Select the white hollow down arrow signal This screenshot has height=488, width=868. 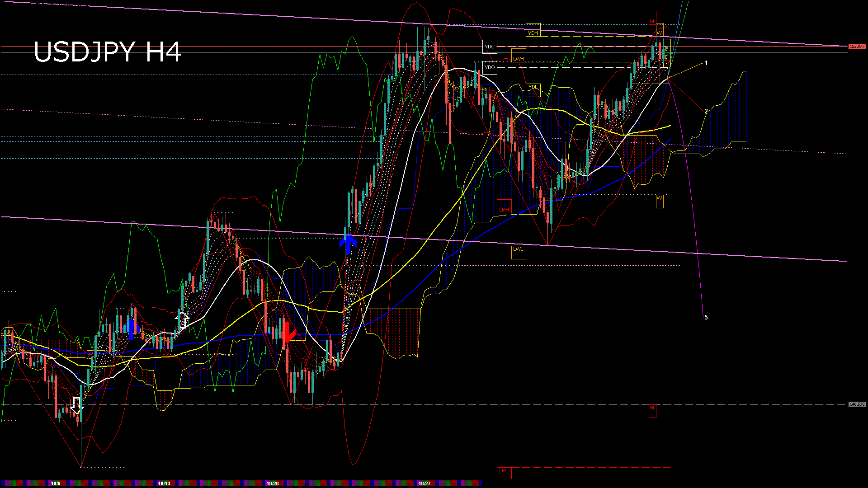tap(77, 406)
